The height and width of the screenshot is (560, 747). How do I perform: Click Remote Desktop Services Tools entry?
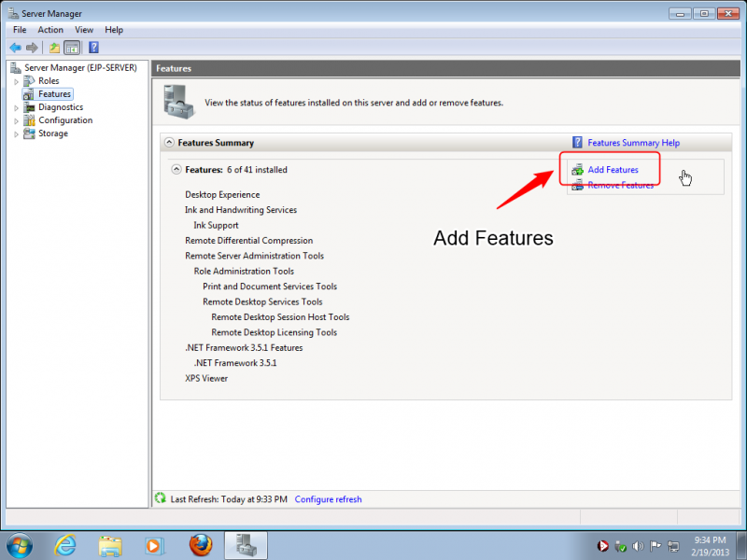[262, 301]
